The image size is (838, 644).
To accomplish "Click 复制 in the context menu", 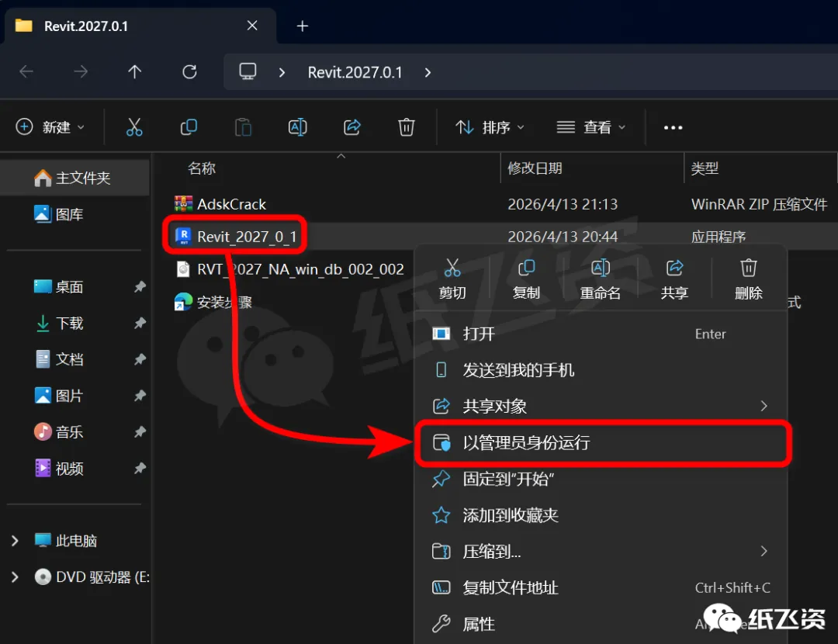I will pos(526,279).
